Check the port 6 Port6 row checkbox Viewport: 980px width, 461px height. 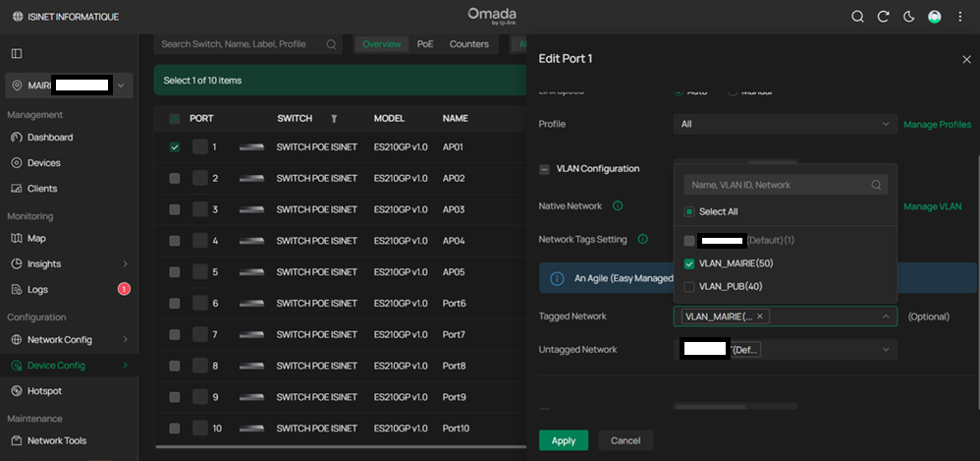(175, 304)
